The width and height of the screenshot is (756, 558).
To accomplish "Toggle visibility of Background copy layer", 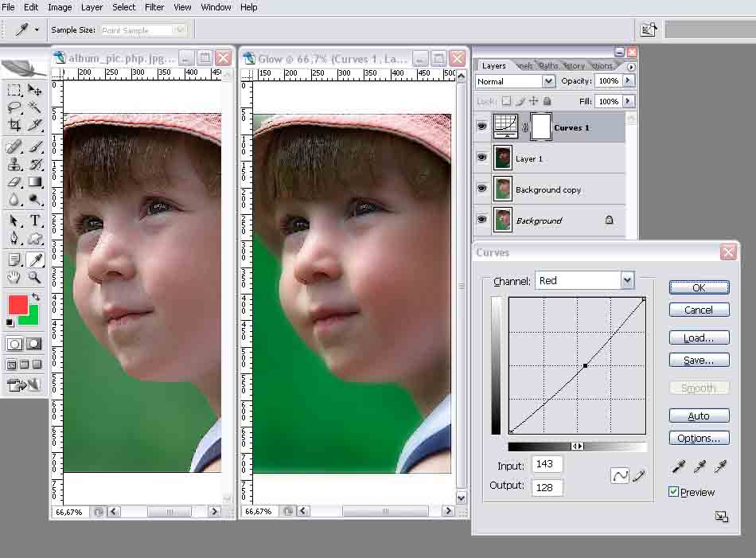I will click(x=481, y=189).
